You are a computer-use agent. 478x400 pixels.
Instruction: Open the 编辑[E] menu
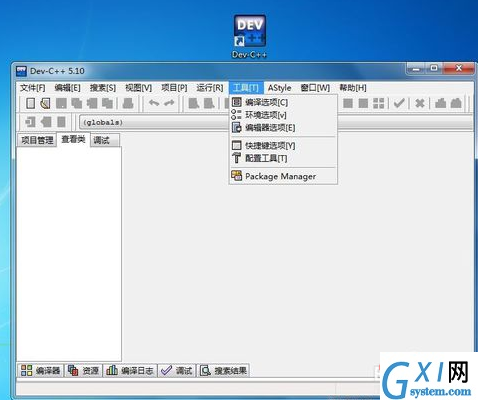(x=67, y=88)
